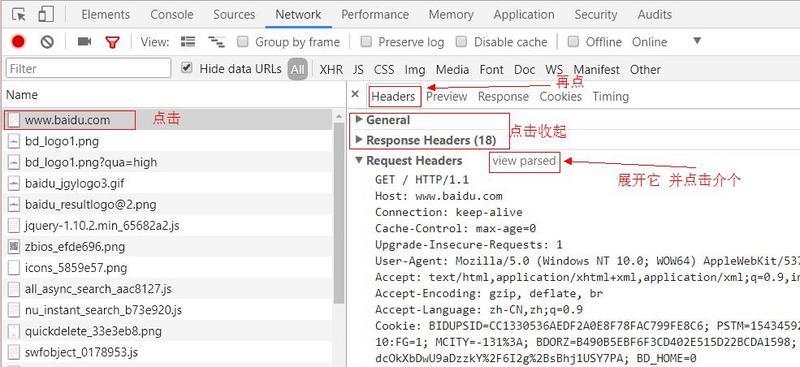This screenshot has height=367, width=800.
Task: Filter requests by Font
Action: (491, 69)
